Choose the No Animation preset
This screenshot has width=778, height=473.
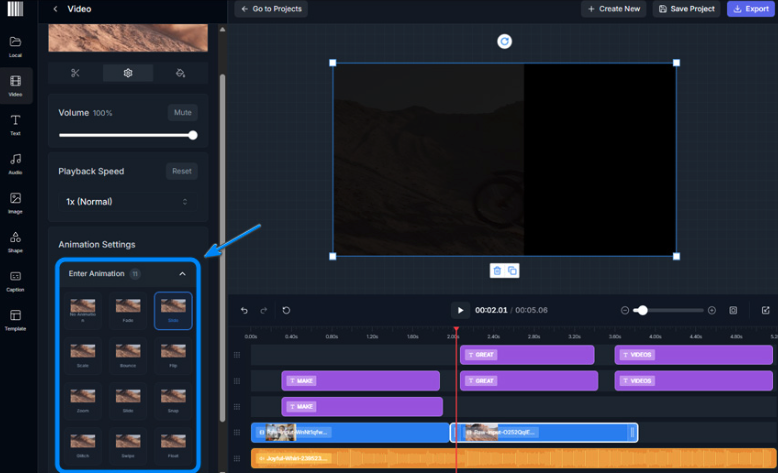[x=83, y=311]
